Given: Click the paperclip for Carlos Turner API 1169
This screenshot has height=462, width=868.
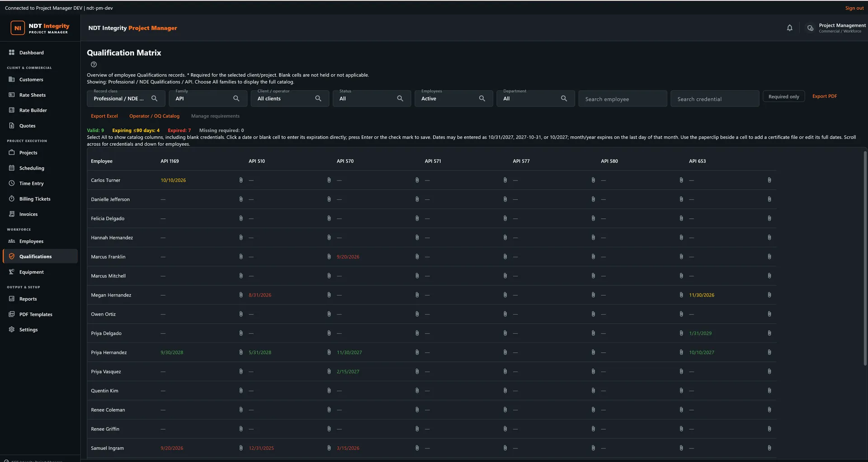Looking at the screenshot, I should [241, 180].
